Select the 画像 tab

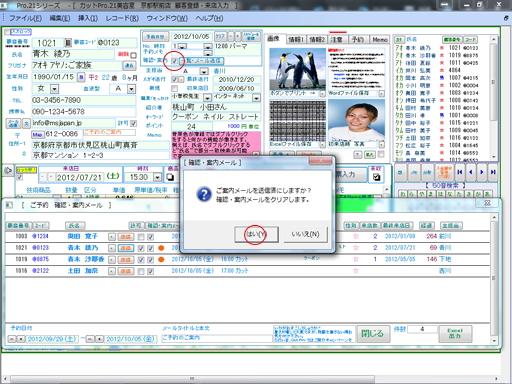(274, 39)
